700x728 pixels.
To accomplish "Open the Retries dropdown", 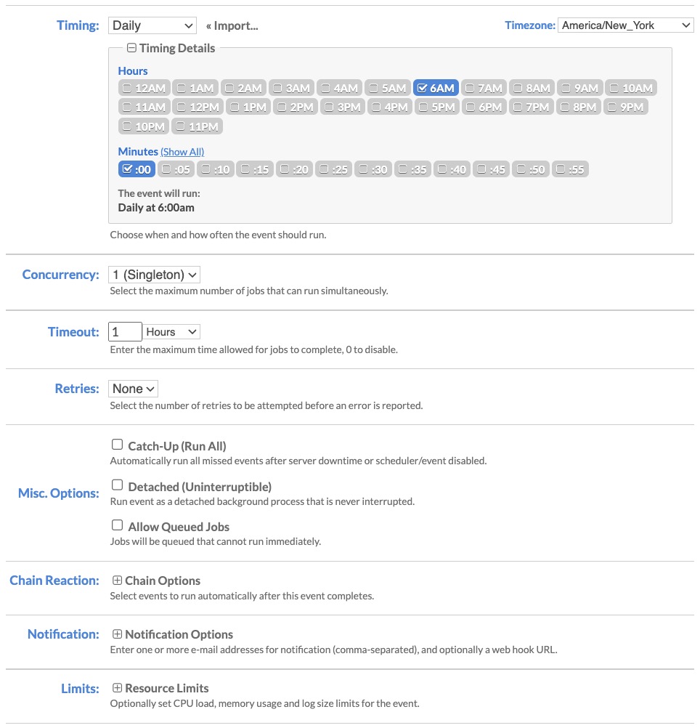I will pyautogui.click(x=134, y=389).
